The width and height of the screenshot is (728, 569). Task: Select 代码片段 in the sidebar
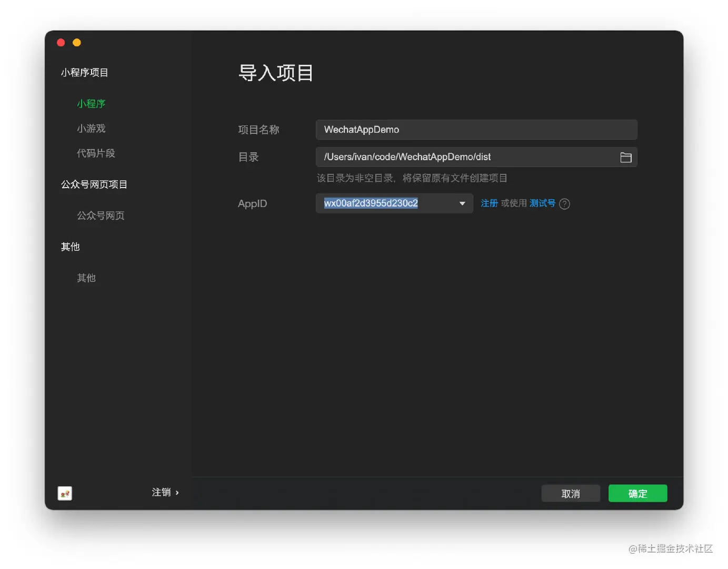point(96,153)
